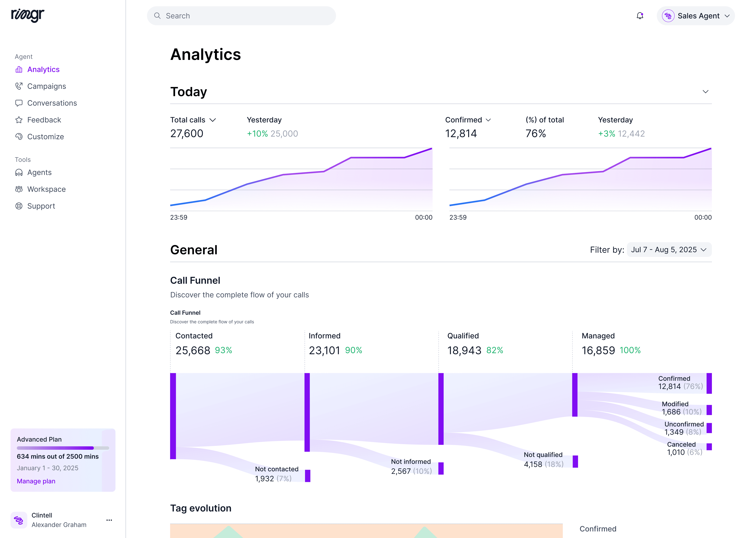
Task: Click the Not informed 2,567 (10%) label
Action: (x=411, y=466)
